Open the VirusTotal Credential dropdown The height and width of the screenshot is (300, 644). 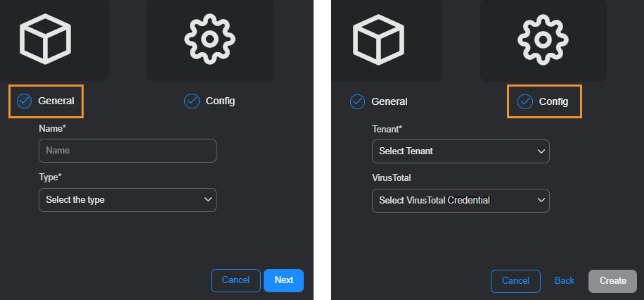pos(461,201)
